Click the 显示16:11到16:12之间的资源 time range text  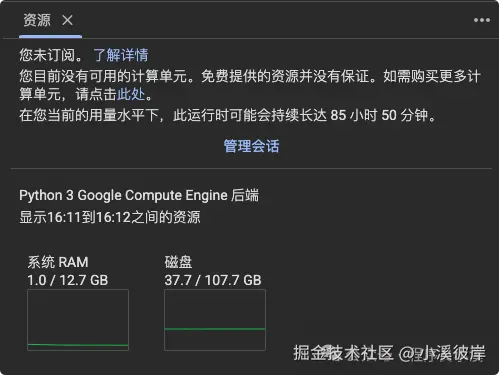click(x=110, y=217)
